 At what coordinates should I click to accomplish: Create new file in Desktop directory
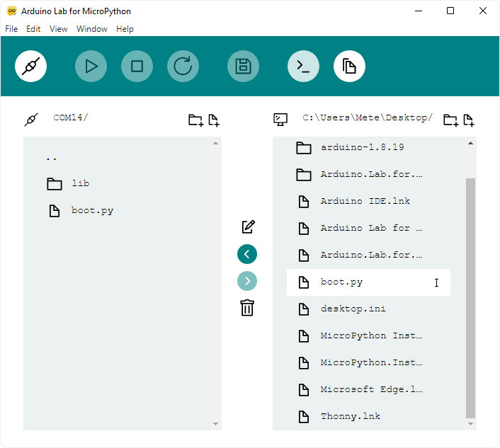(469, 120)
